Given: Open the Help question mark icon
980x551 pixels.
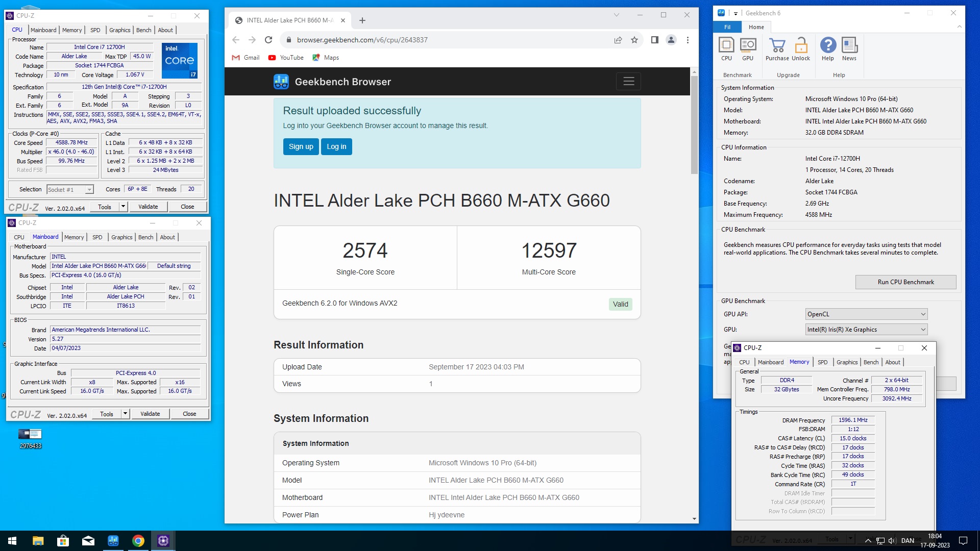Looking at the screenshot, I should (x=828, y=49).
